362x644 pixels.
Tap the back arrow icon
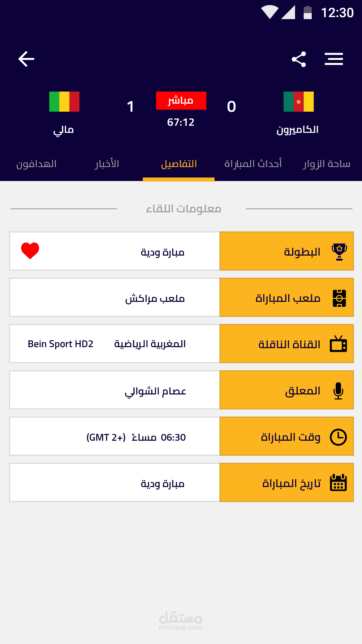pos(26,59)
